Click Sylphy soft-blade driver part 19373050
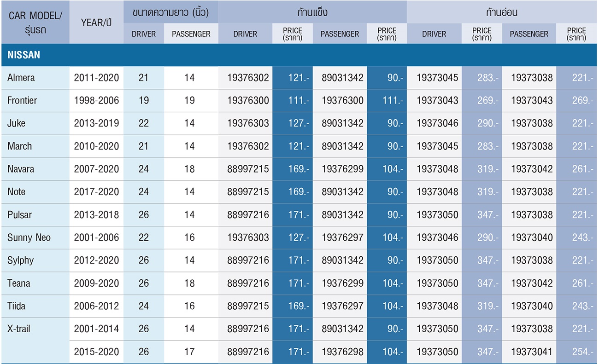Screen dimensions: 599x364 [x=437, y=260]
